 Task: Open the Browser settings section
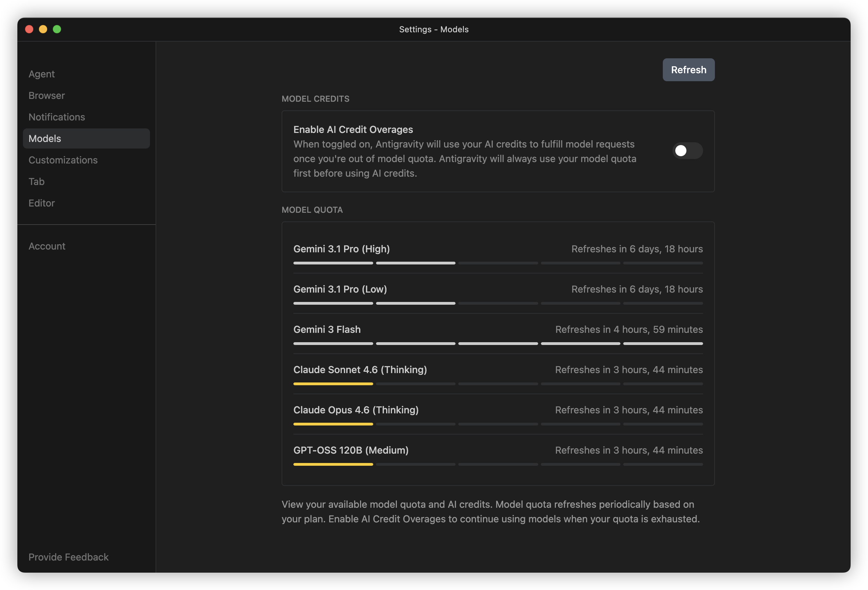point(47,95)
